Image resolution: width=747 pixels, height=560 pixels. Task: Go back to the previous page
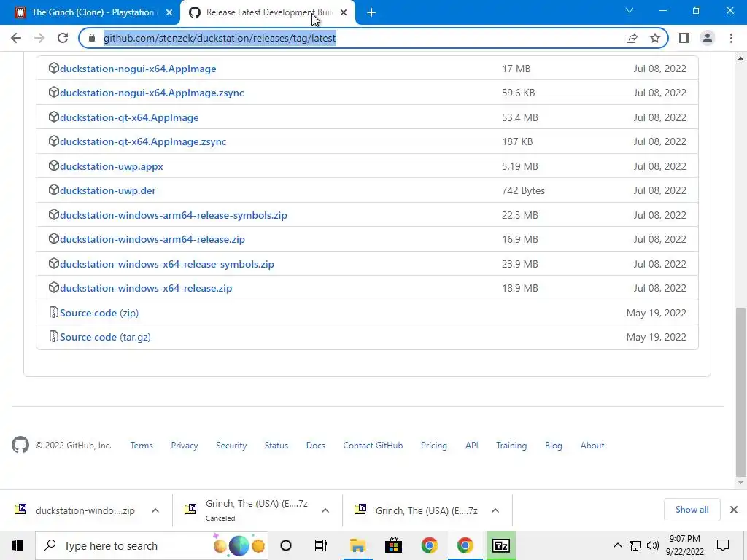click(16, 38)
